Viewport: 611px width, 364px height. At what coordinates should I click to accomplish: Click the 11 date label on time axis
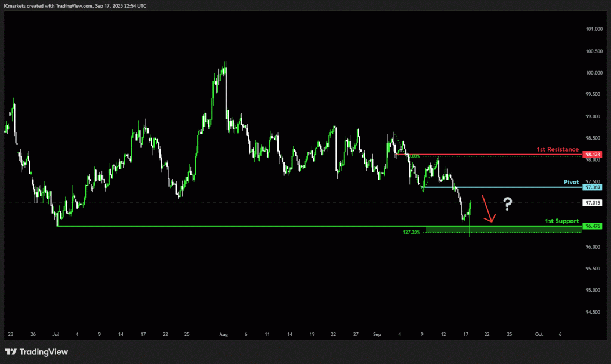click(267, 334)
